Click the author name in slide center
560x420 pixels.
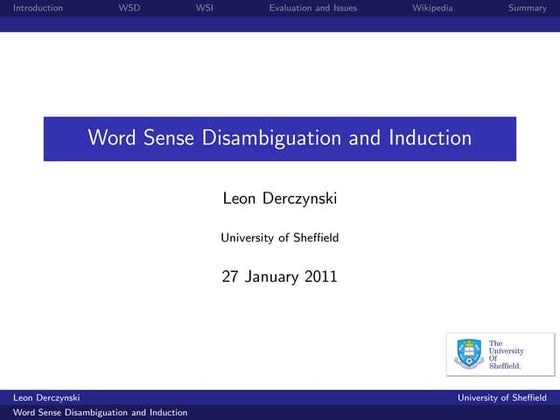click(280, 198)
